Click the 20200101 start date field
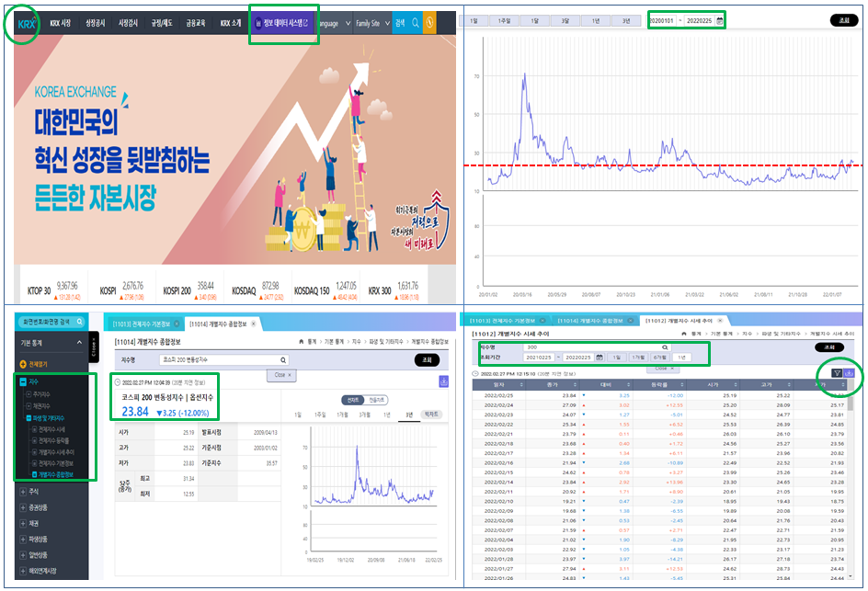868x591 pixels. tap(661, 21)
